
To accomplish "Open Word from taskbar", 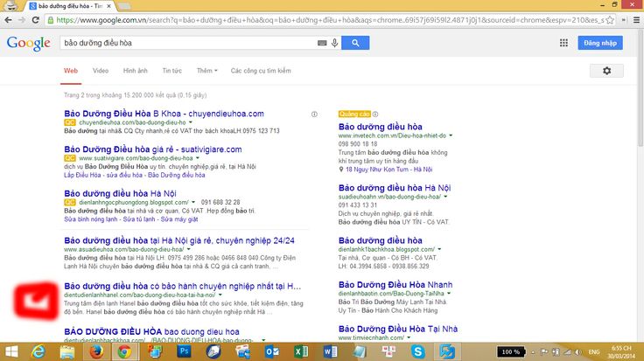I will tap(330, 351).
